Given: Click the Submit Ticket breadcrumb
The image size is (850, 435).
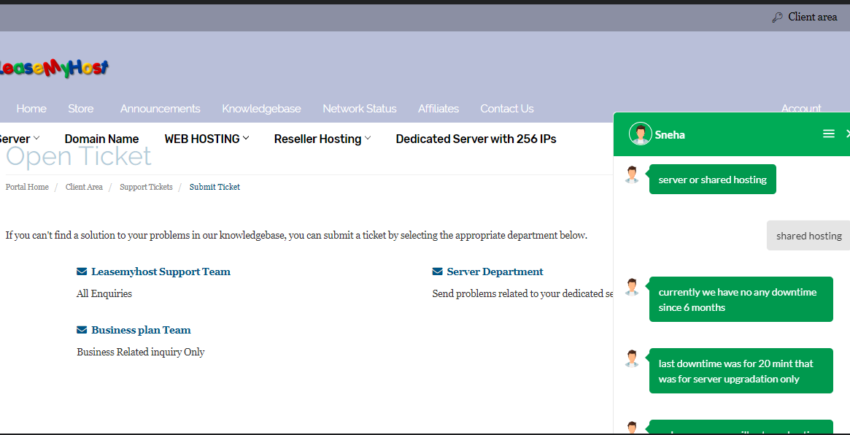Looking at the screenshot, I should coord(215,187).
